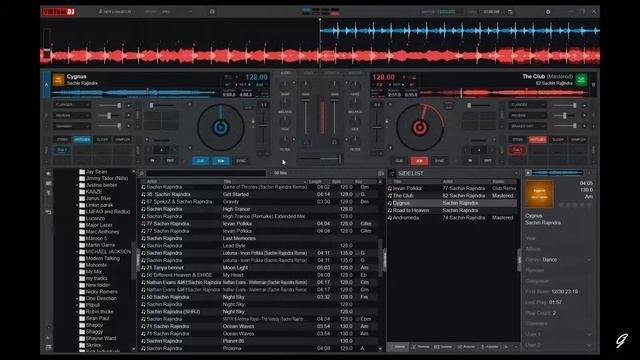Set loop IN on the right deck
640x360 pixels.
(x=470, y=161)
